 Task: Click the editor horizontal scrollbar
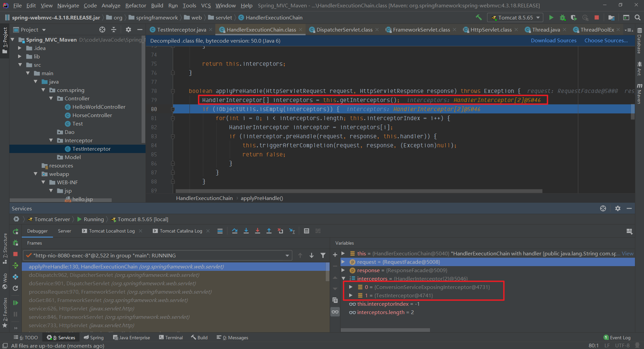[x=359, y=191]
